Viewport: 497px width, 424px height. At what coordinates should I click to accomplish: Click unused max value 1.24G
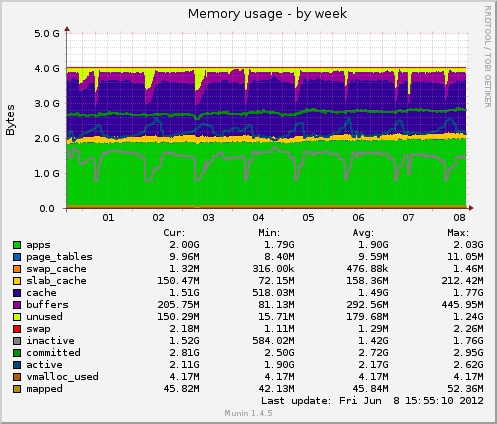pos(468,317)
